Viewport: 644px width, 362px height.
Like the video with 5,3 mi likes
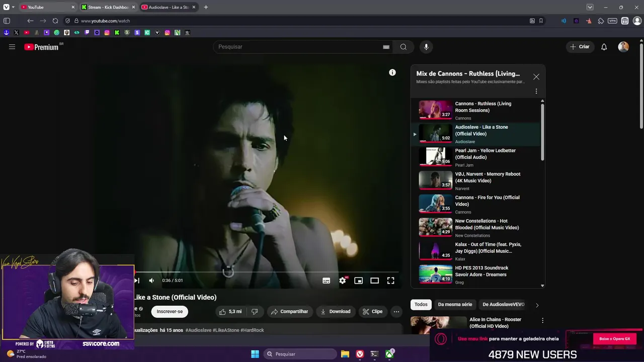coord(230,312)
